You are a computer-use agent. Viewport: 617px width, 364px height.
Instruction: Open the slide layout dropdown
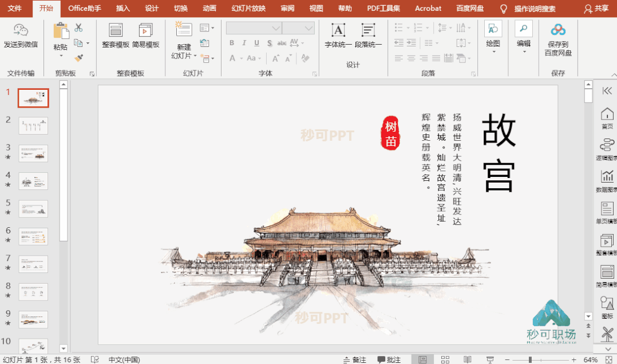(207, 27)
